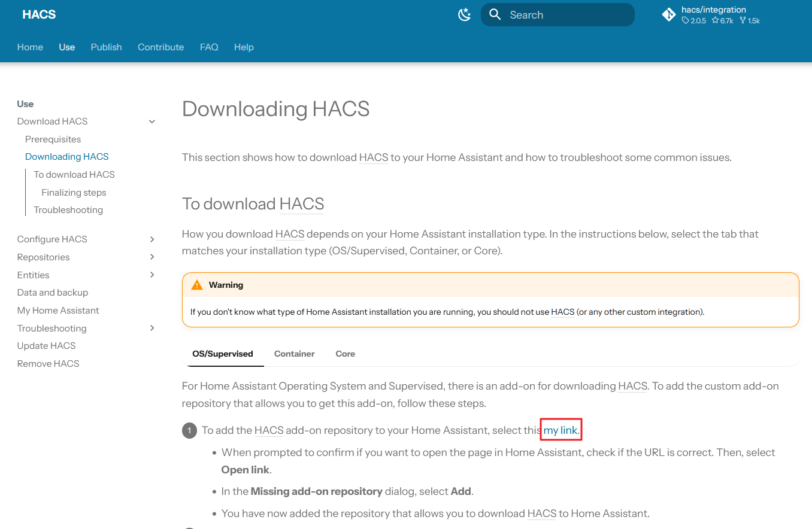Click the orange warning triangle icon

(x=197, y=285)
